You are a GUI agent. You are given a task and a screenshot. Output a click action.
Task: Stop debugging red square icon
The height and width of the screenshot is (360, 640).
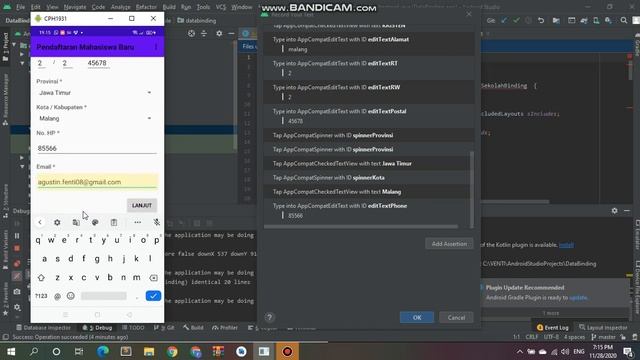pos(17,248)
